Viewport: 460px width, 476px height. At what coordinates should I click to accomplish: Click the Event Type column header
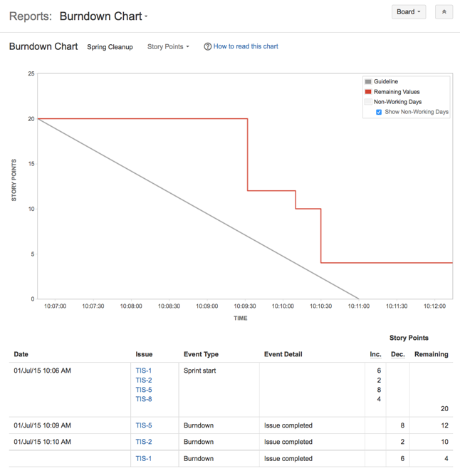201,354
